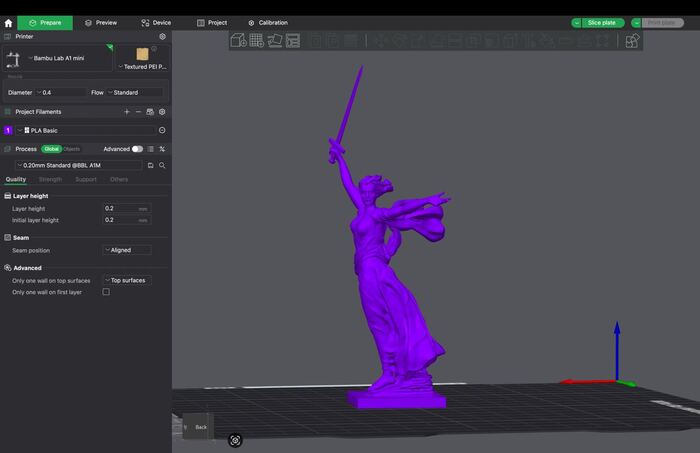Open the Slice plate options arrow
The width and height of the screenshot is (700, 453).
pyautogui.click(x=576, y=23)
